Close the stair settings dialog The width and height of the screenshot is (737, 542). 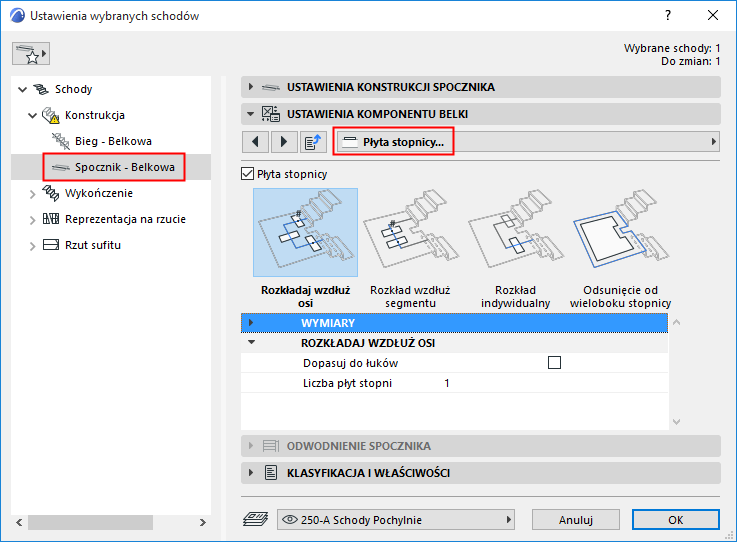[x=713, y=16]
